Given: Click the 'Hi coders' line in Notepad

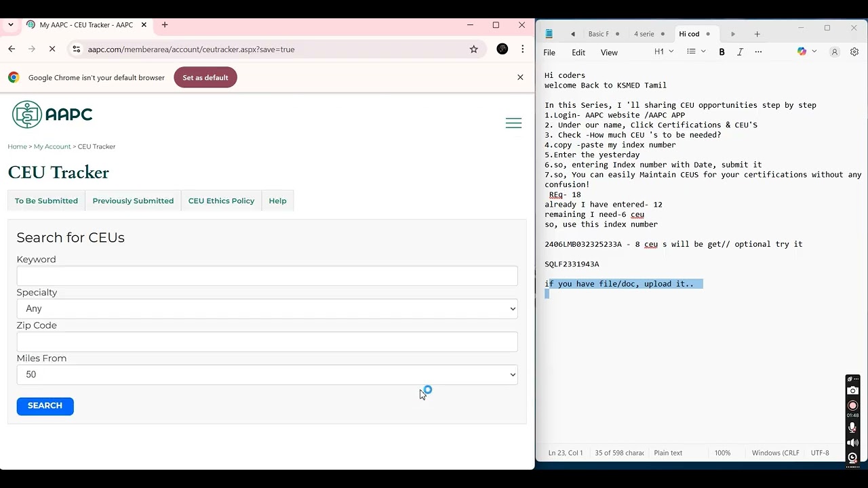Looking at the screenshot, I should (x=565, y=75).
